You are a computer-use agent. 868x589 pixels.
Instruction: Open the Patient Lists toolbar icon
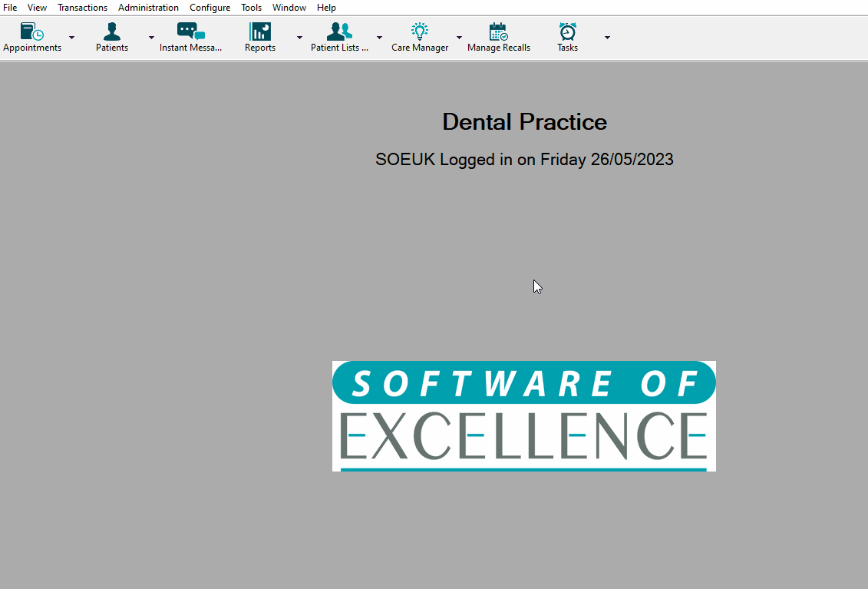click(x=339, y=31)
